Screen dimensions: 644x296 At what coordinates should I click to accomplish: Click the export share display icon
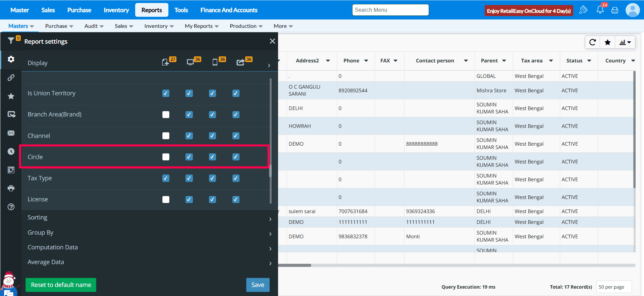pos(240,62)
